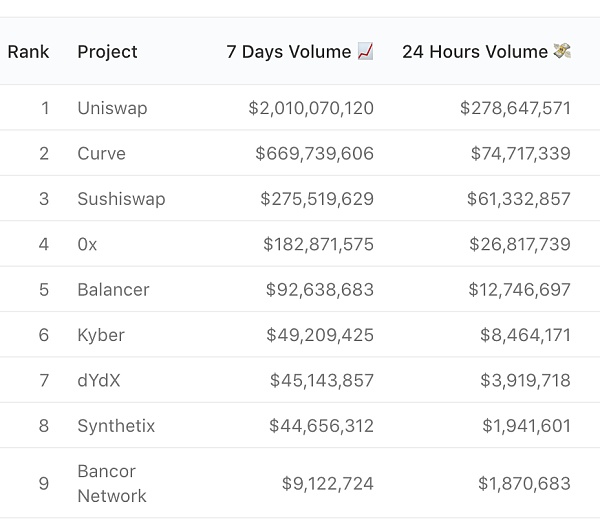This screenshot has height=524, width=600.
Task: Sort by 7 Days Volume header text
Action: (x=289, y=52)
